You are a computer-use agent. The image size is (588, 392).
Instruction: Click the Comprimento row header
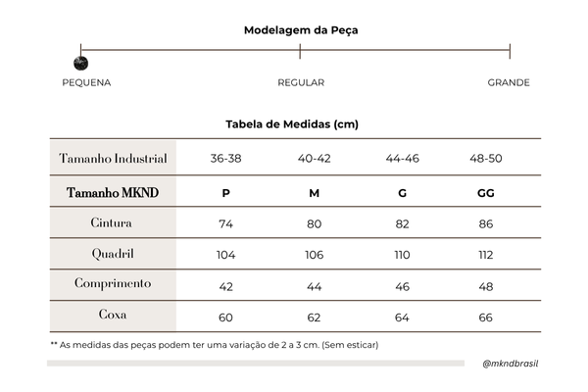pyautogui.click(x=113, y=284)
